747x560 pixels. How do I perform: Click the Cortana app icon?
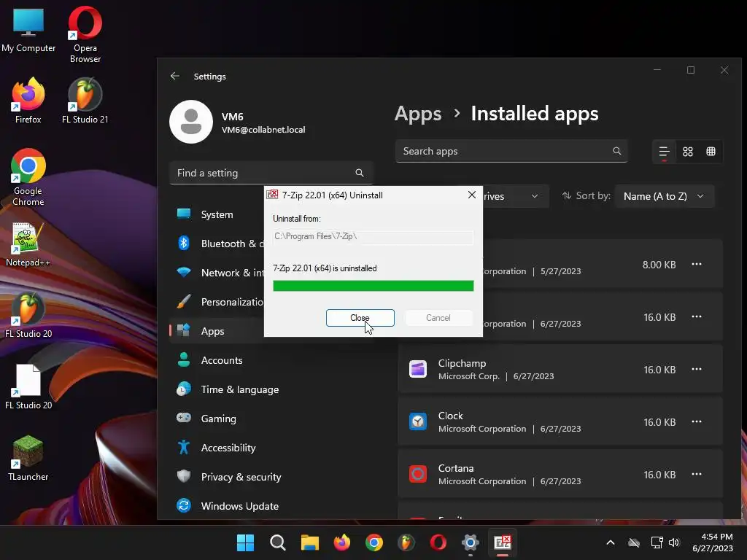point(418,474)
